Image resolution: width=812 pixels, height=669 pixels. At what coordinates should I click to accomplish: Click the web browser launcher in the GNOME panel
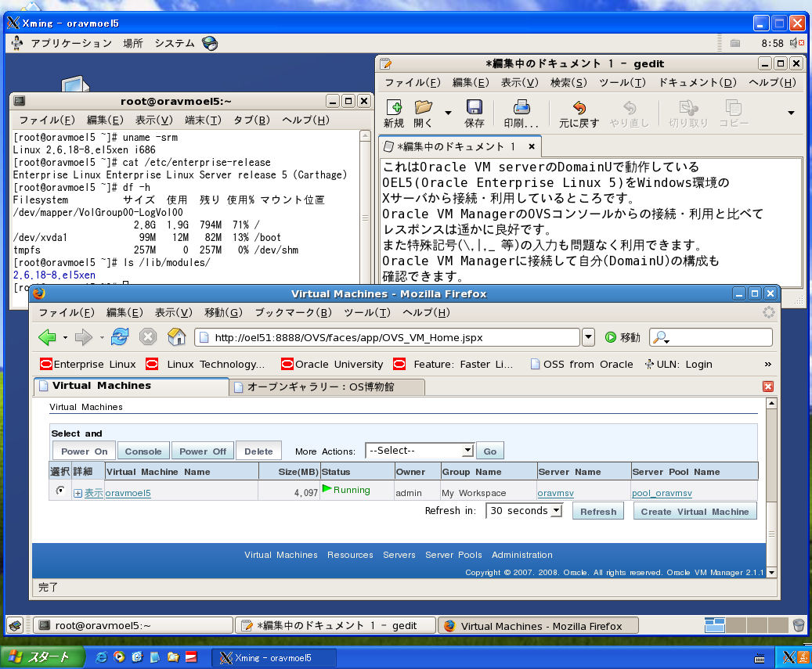[210, 44]
